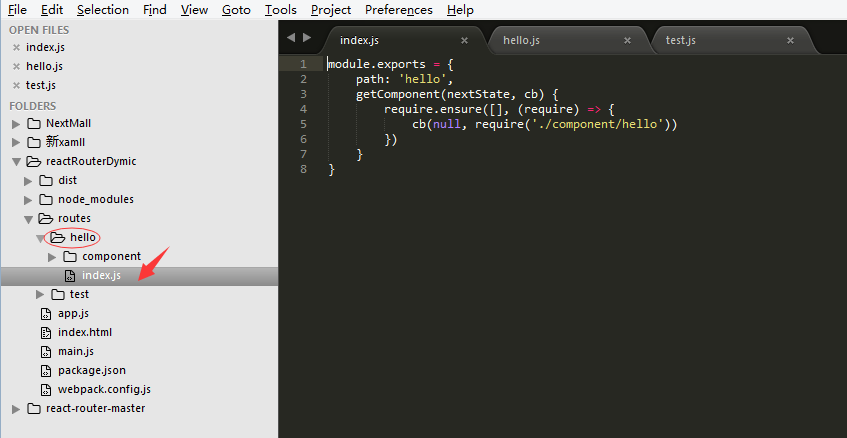Open main.js from the sidebar
The width and height of the screenshot is (847, 438).
pos(76,351)
